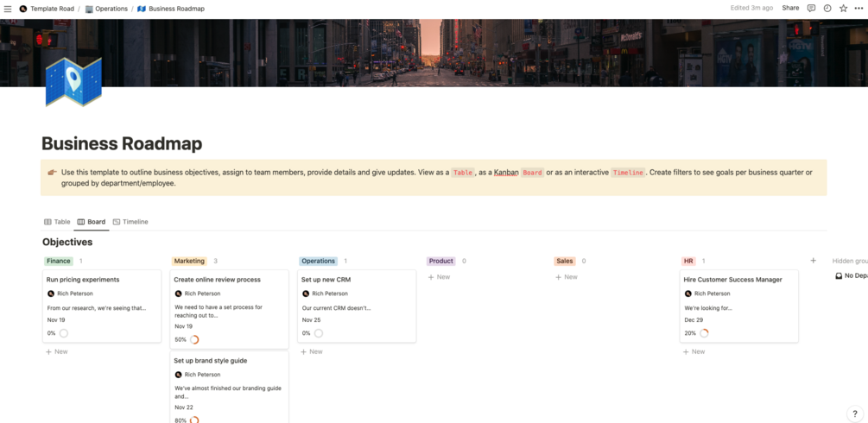This screenshot has width=868, height=423.
Task: Click the 50% progress ring on Create online review process
Action: pyautogui.click(x=194, y=339)
